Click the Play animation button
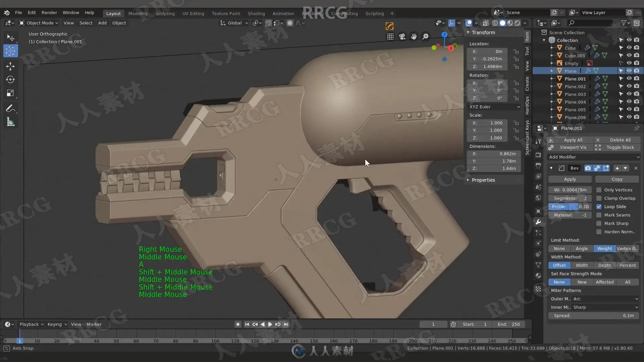The image size is (644, 362). pyautogui.click(x=270, y=324)
